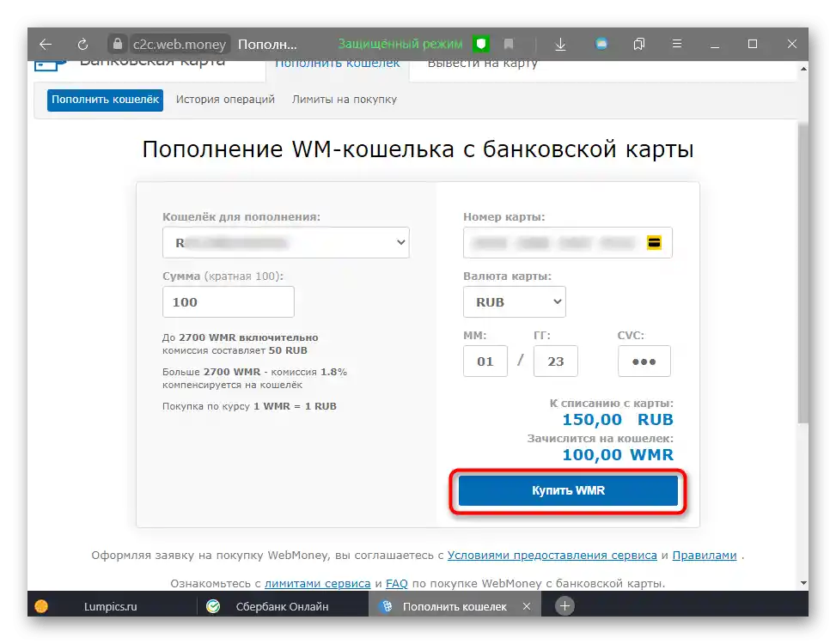Click page scrollbar up arrow
This screenshot has height=644, width=836.
point(803,69)
